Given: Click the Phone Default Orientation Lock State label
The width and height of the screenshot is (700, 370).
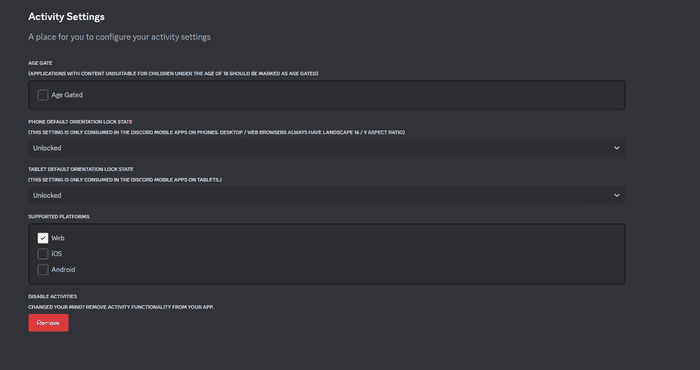Looking at the screenshot, I should 80,122.
